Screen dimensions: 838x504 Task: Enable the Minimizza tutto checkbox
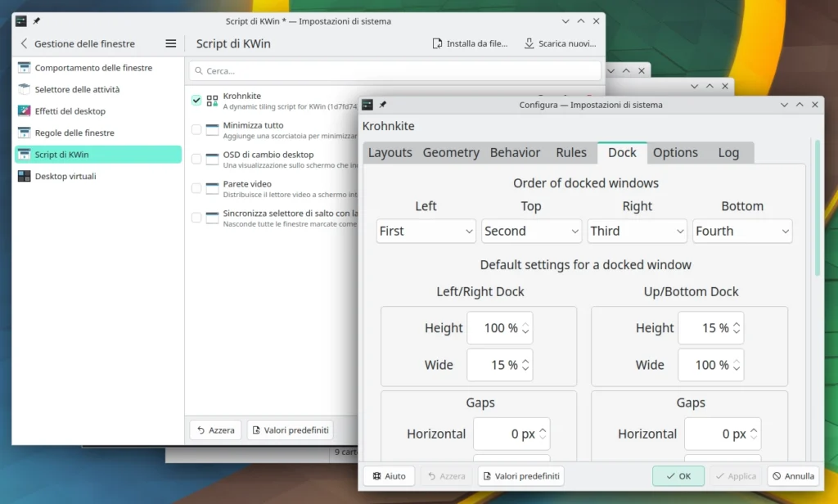(196, 129)
